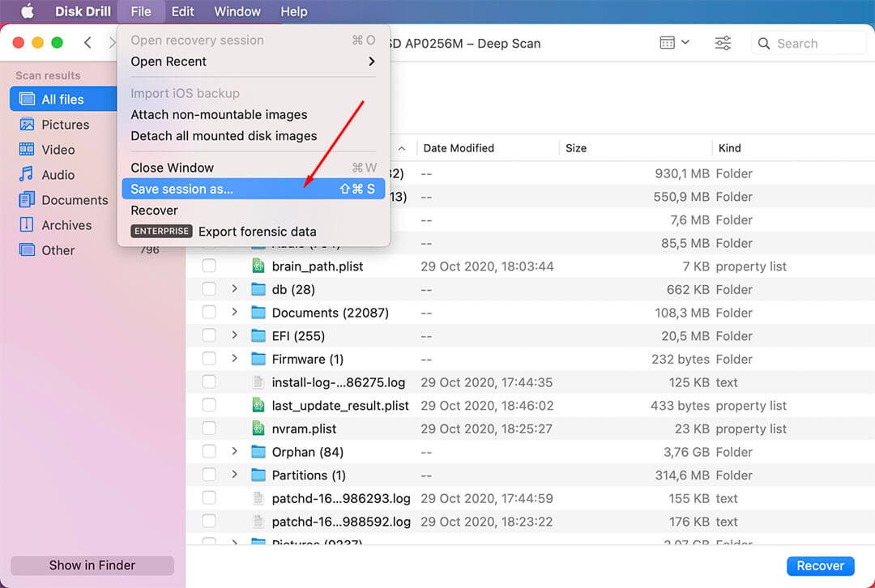
Task: Select the Audio category icon in sidebar
Action: pos(27,175)
